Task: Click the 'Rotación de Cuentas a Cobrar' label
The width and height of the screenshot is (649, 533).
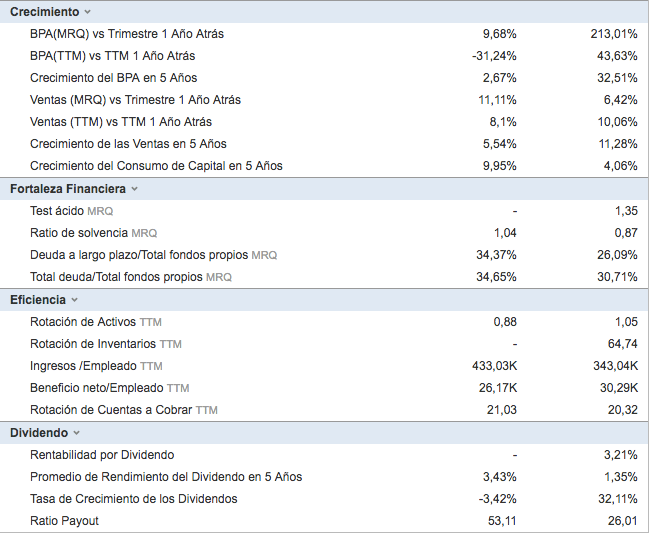Action: 111,410
